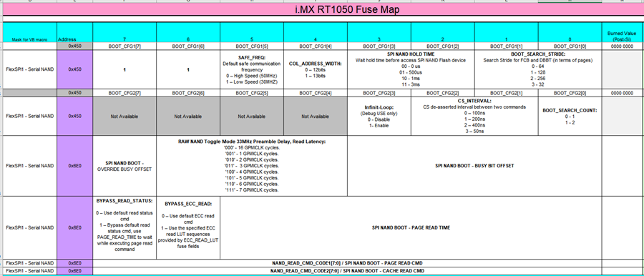
Task: Select FlexSPI1 - Serial NAND in SAFE_FREQ row
Action: coord(30,69)
